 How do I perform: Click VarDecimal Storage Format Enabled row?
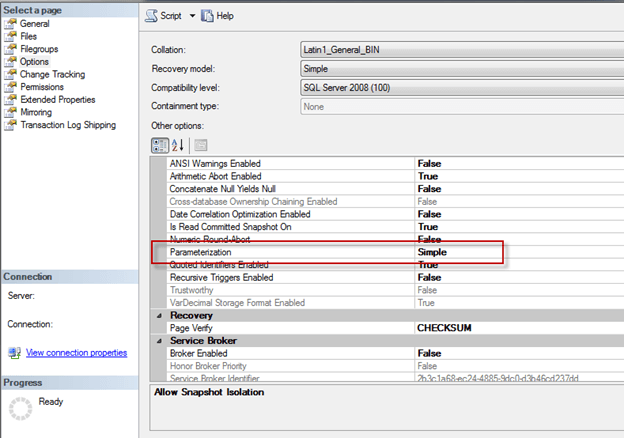tap(395, 303)
